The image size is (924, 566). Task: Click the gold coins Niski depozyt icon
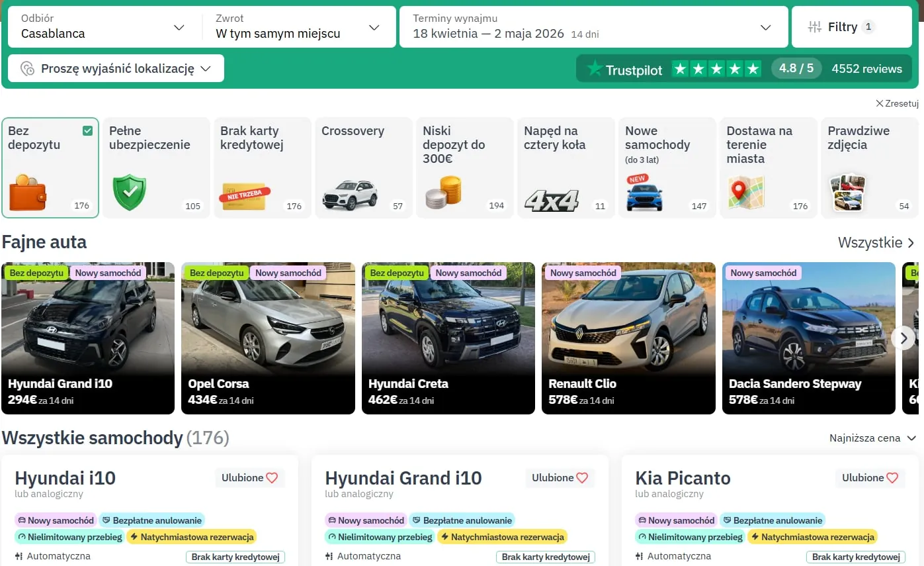click(x=443, y=193)
